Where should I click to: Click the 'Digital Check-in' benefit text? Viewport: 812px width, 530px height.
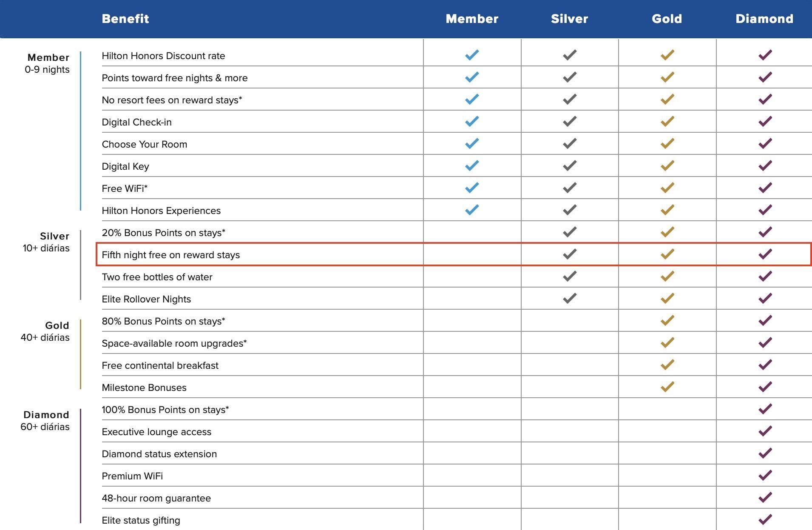click(x=137, y=122)
